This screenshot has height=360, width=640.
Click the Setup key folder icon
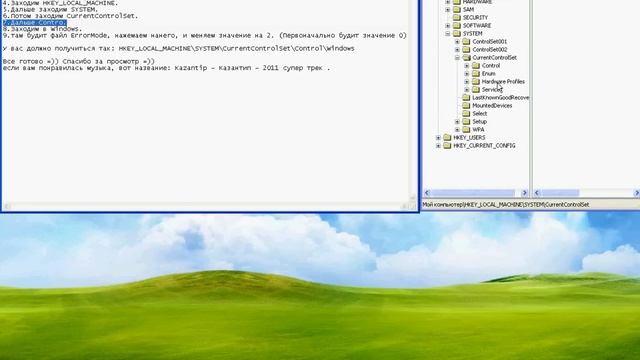coord(467,121)
